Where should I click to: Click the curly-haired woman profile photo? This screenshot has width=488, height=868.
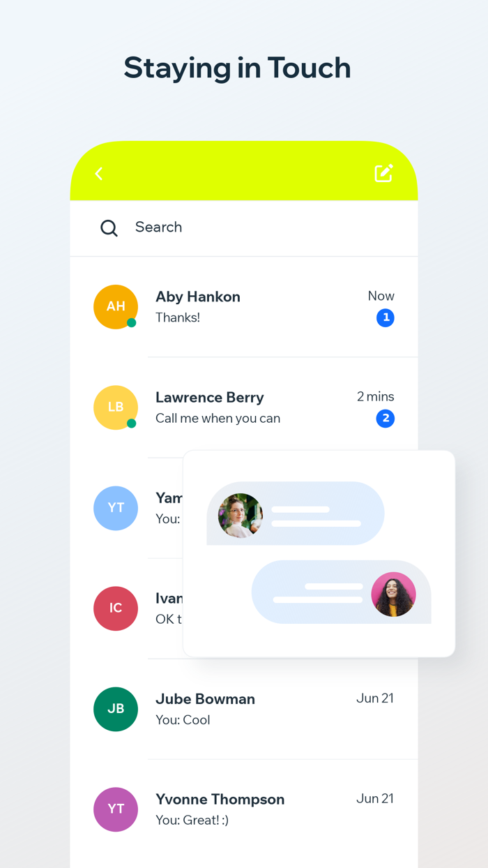(394, 594)
